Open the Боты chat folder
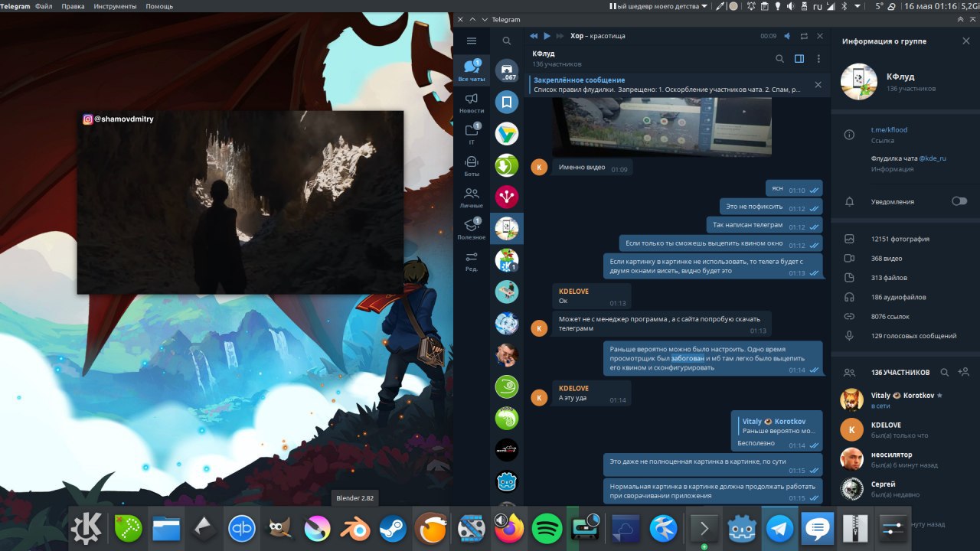980x551 pixels. coord(472,166)
